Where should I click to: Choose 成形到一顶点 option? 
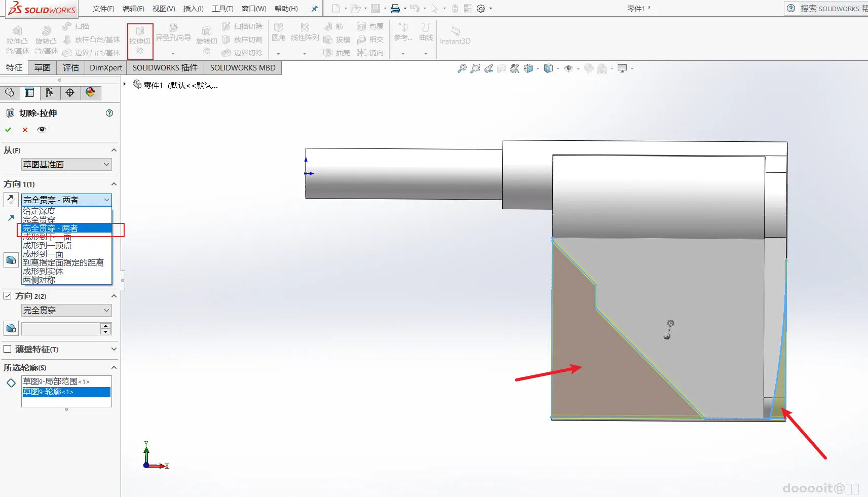pyautogui.click(x=66, y=246)
